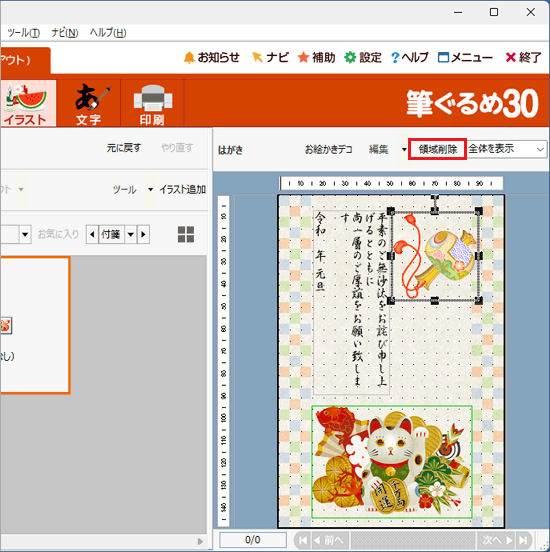Click the rotate handle above the selected illustration
The width and height of the screenshot is (550, 552).
coord(435,198)
